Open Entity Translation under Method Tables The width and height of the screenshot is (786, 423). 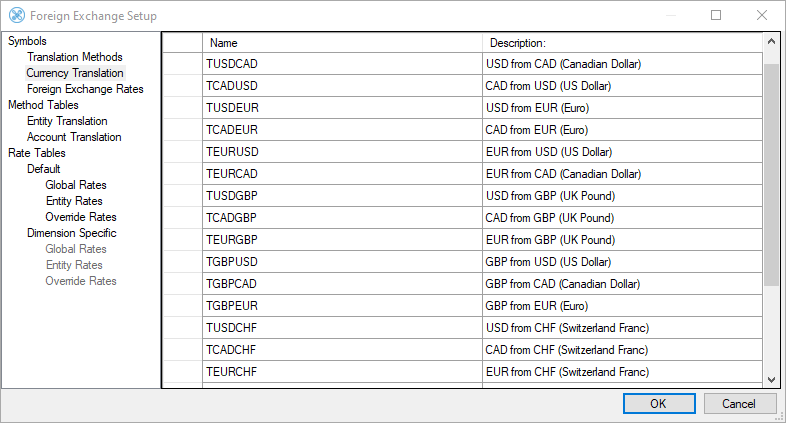click(67, 121)
